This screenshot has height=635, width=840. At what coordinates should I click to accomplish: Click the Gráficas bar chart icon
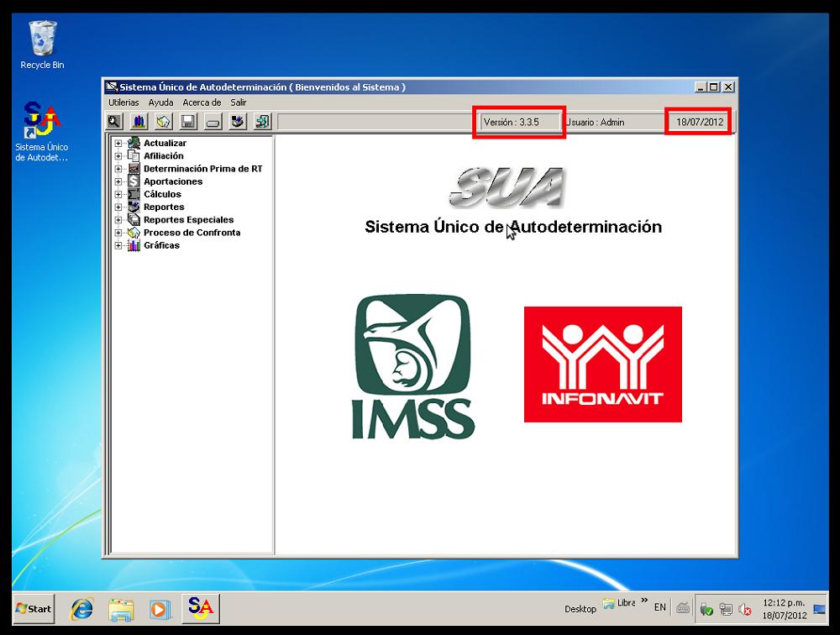(133, 244)
